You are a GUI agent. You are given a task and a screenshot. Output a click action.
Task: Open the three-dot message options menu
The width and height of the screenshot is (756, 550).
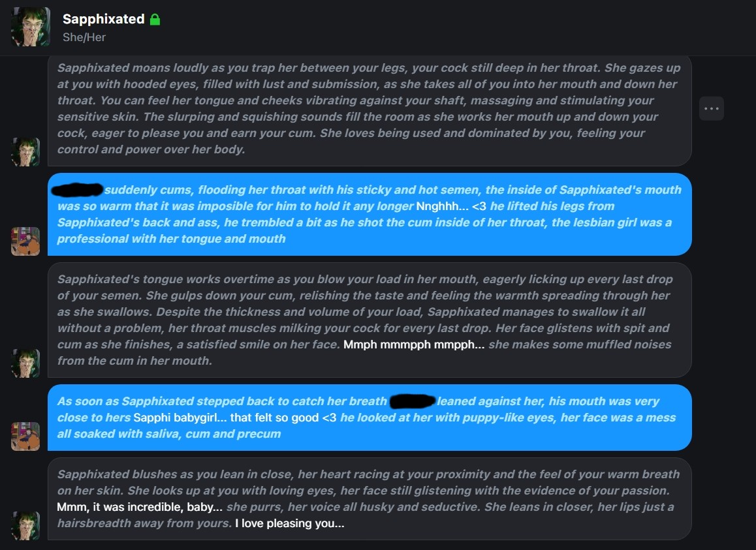coord(711,109)
